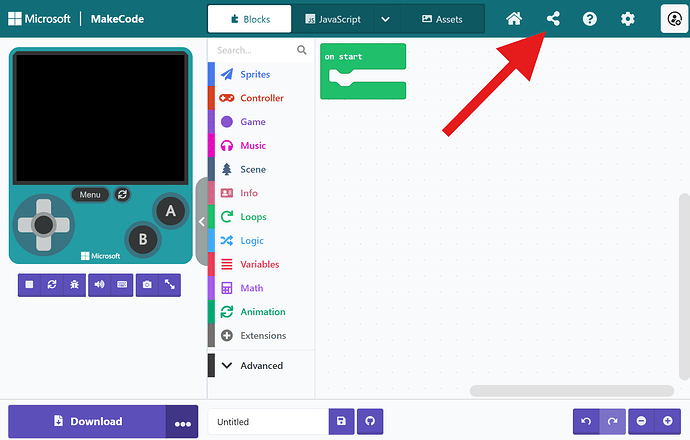The height and width of the screenshot is (440, 690).
Task: Open the dropdown next to JavaScript
Action: tap(385, 19)
